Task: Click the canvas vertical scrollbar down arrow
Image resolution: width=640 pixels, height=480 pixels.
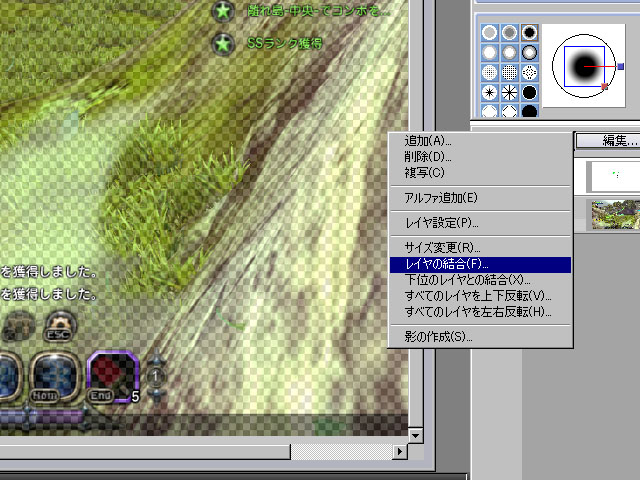Action: tap(416, 436)
